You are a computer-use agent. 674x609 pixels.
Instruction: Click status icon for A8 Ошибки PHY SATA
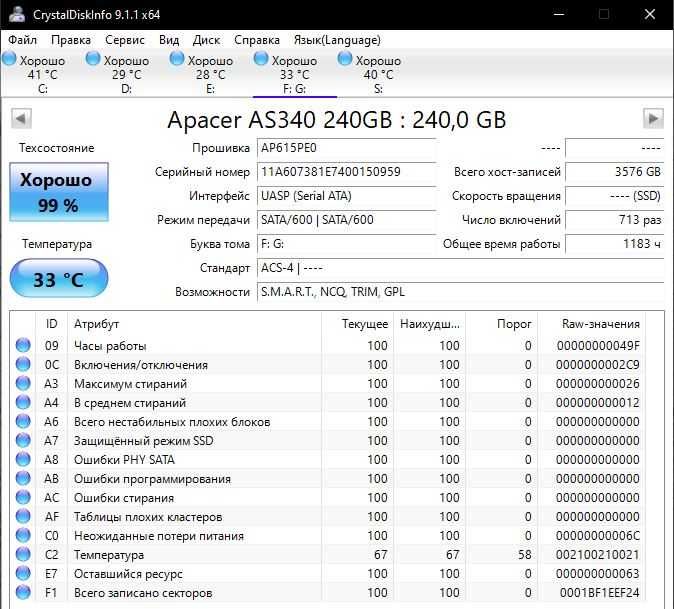click(23, 459)
